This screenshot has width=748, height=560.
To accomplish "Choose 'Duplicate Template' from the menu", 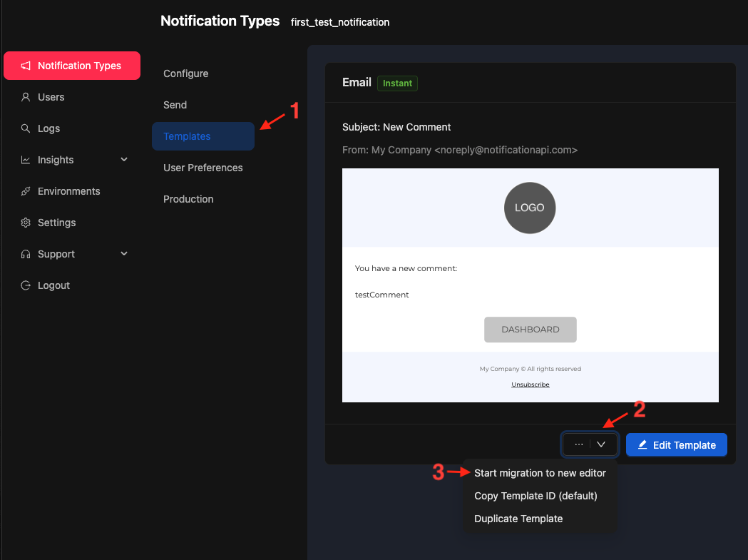I will 518,519.
